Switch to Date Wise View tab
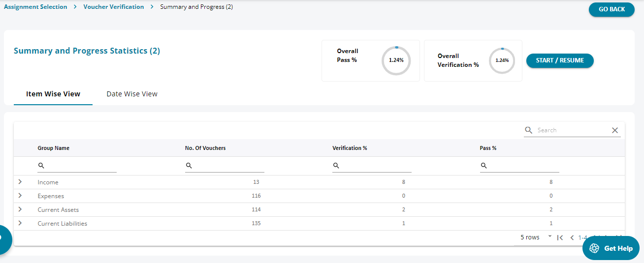 coord(132,94)
